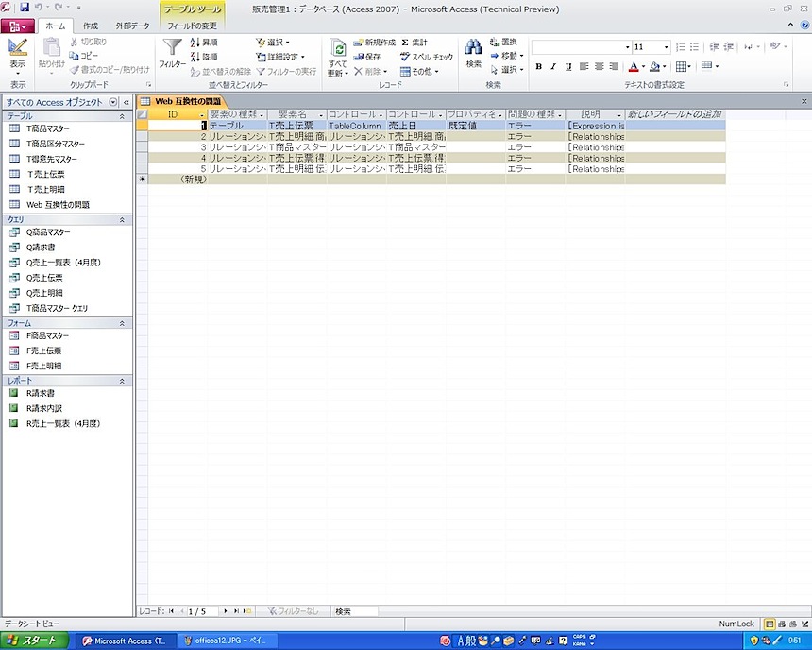Click 保存 save record
The image size is (812, 650).
coord(367,57)
